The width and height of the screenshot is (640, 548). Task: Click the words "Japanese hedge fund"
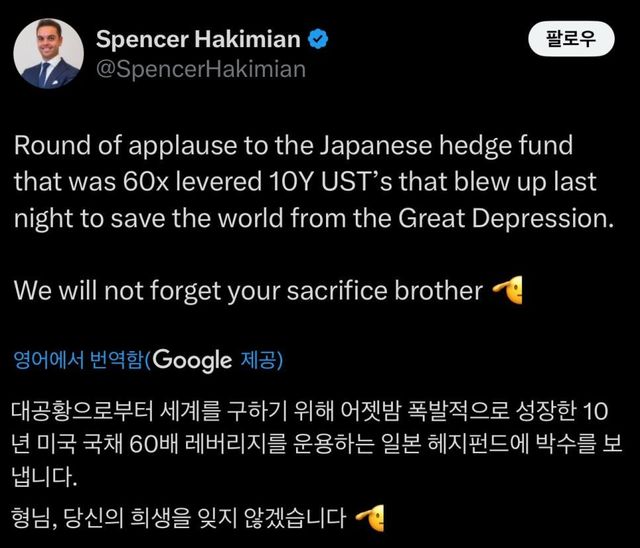click(x=456, y=145)
